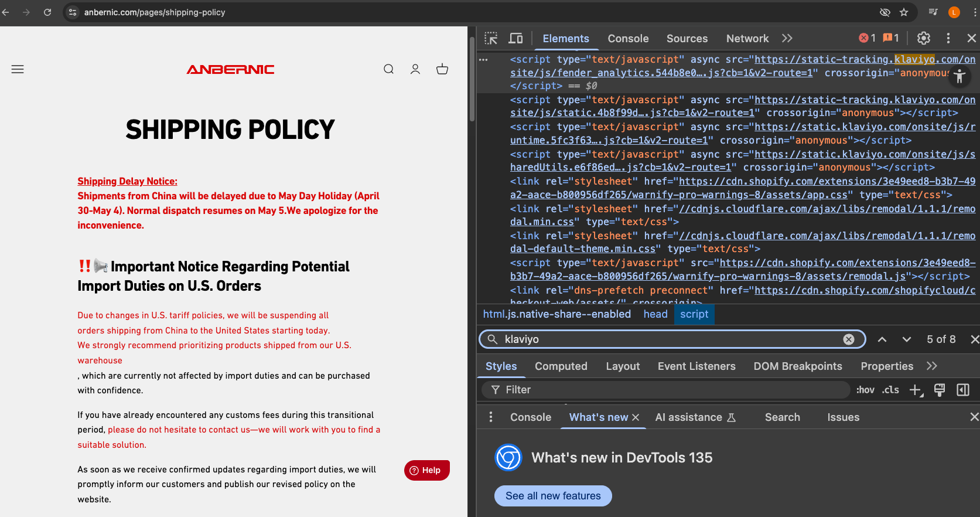The height and width of the screenshot is (517, 980).
Task: Close the What's new drawer tab
Action: [x=636, y=417]
